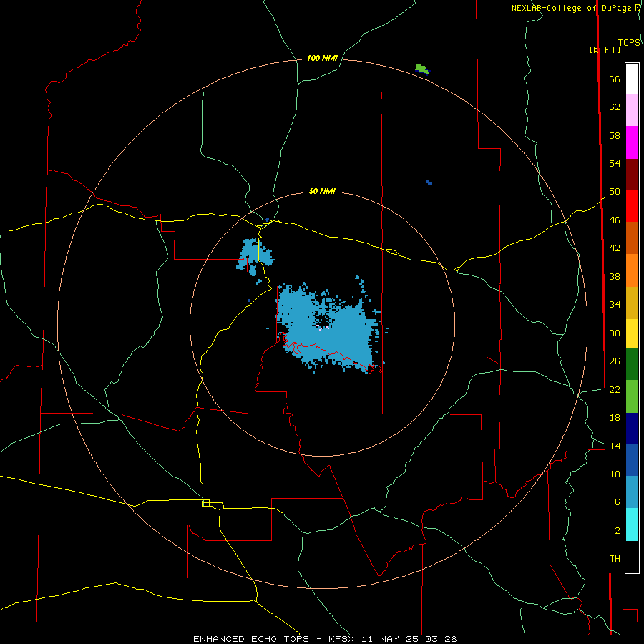The image size is (644, 644).
Task: Click the bright yellow legend swatch
Action: 632,333
